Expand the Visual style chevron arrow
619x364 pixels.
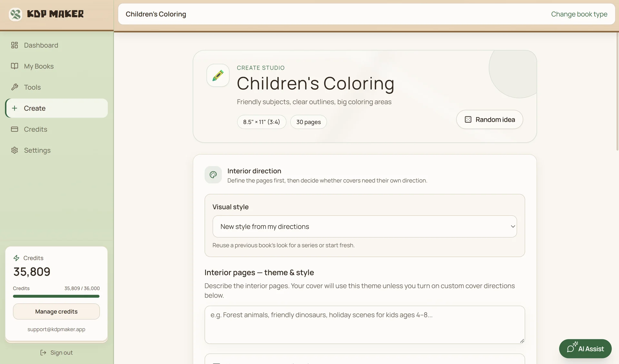[x=513, y=226]
